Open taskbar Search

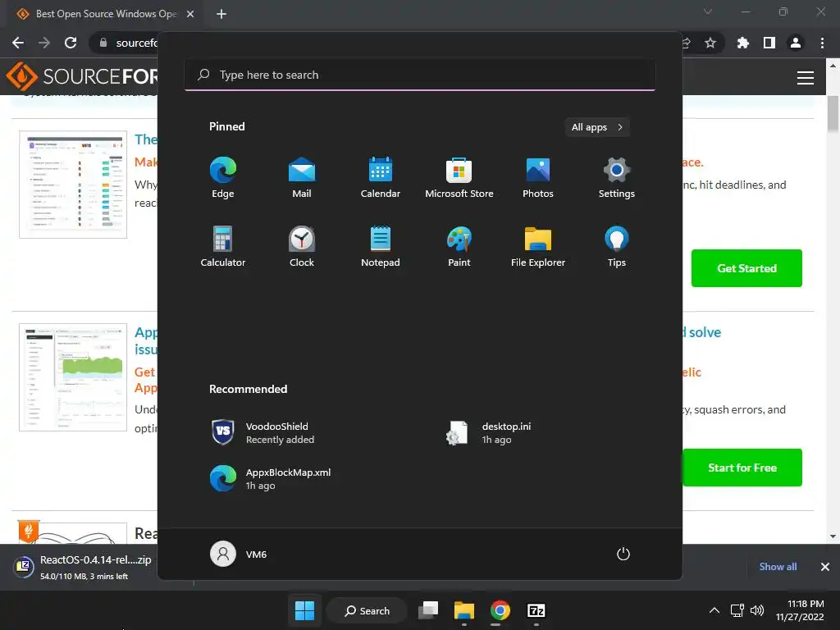(367, 610)
